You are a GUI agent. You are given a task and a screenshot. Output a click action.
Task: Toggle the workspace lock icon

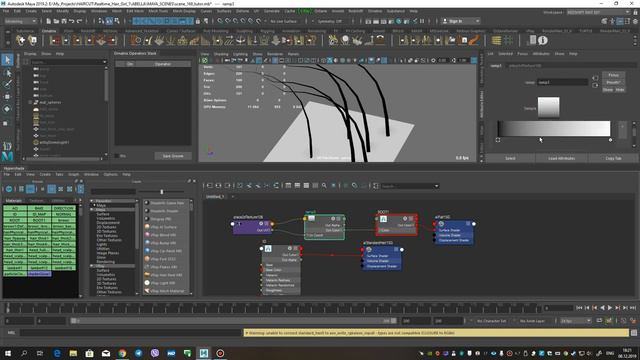(x=635, y=12)
